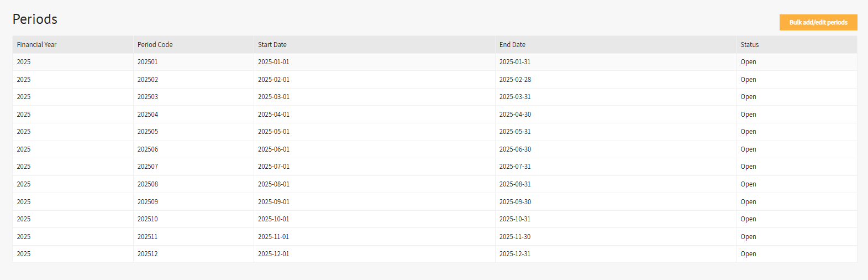Select period code 202505 row

pos(148,132)
